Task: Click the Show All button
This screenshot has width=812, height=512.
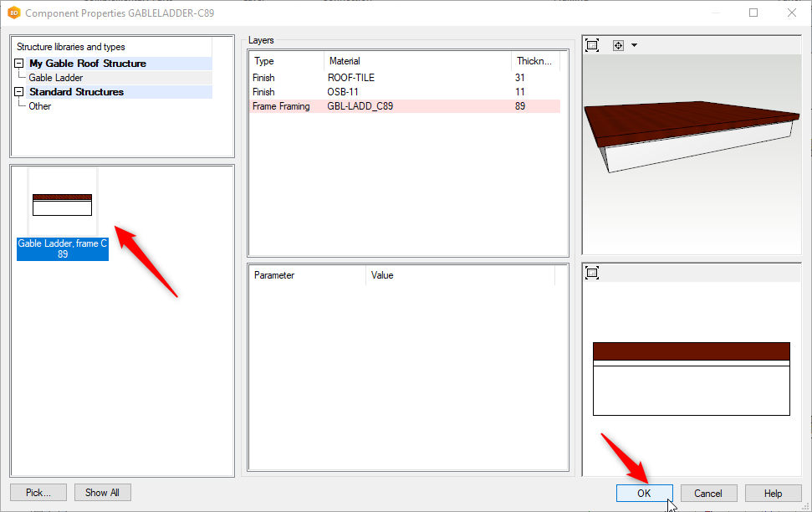Action: click(x=103, y=492)
